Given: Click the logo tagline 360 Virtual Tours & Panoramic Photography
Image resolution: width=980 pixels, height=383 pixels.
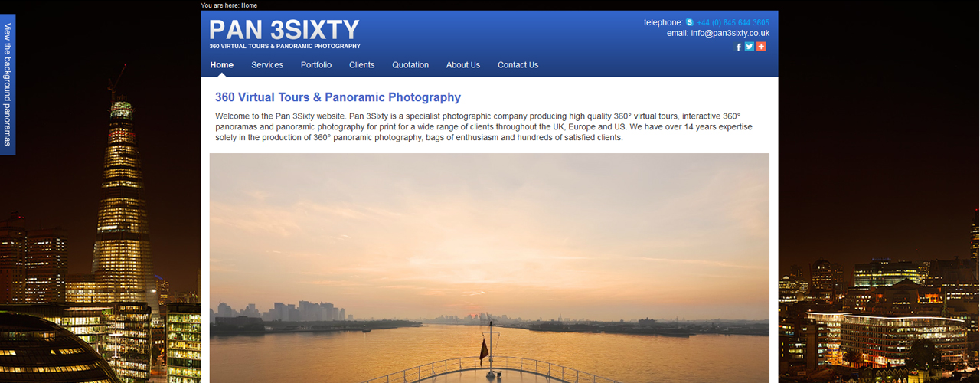Looking at the screenshot, I should coord(285,47).
